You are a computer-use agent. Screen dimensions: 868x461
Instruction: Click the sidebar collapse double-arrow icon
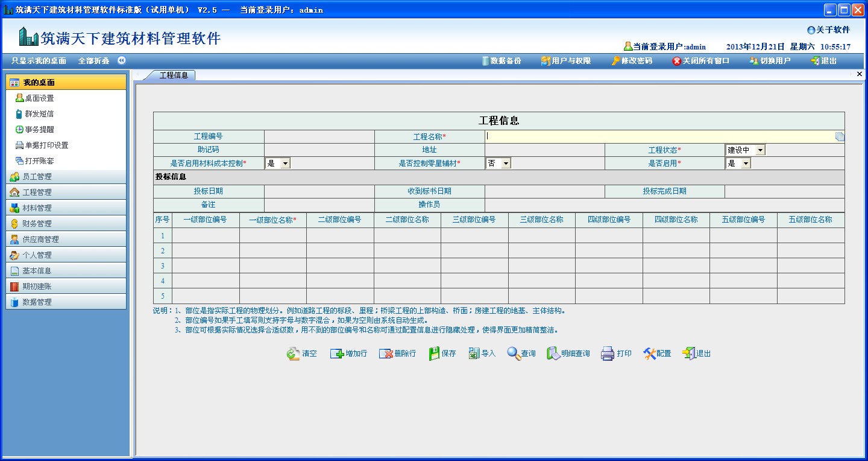(121, 60)
